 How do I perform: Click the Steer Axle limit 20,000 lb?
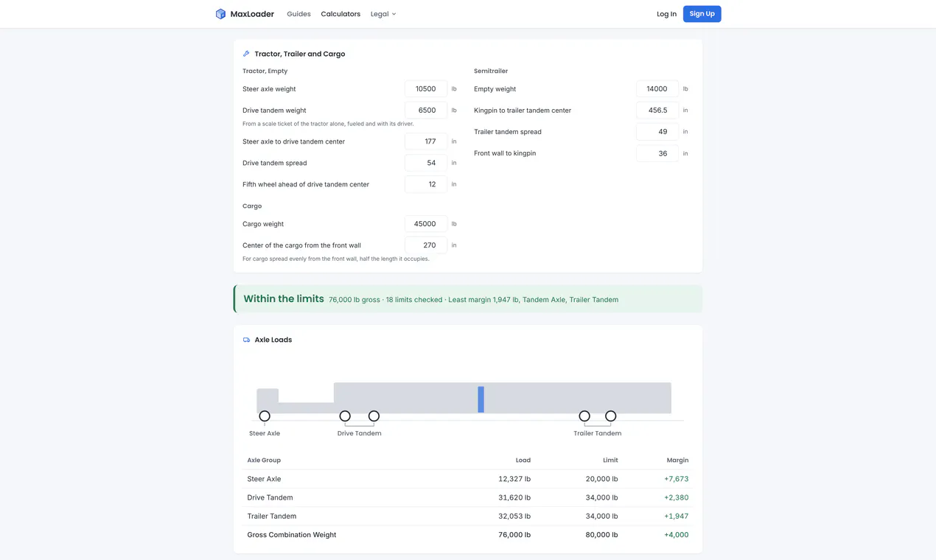(x=601, y=479)
